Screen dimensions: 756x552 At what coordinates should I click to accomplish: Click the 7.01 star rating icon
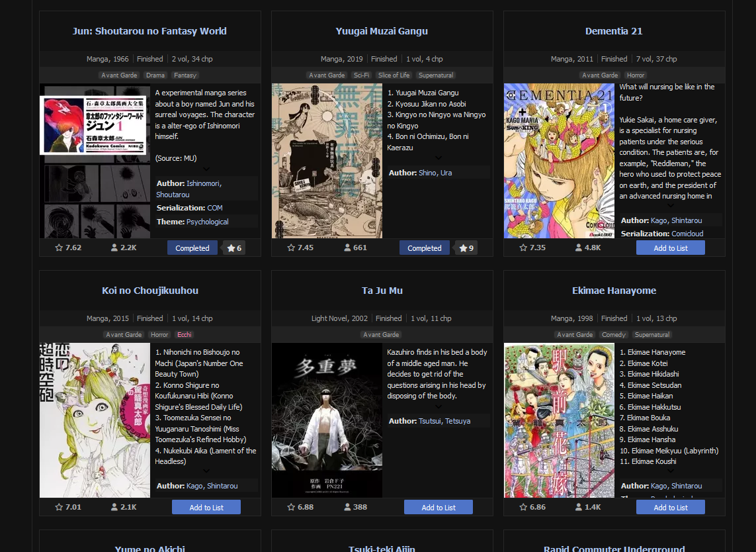(59, 507)
